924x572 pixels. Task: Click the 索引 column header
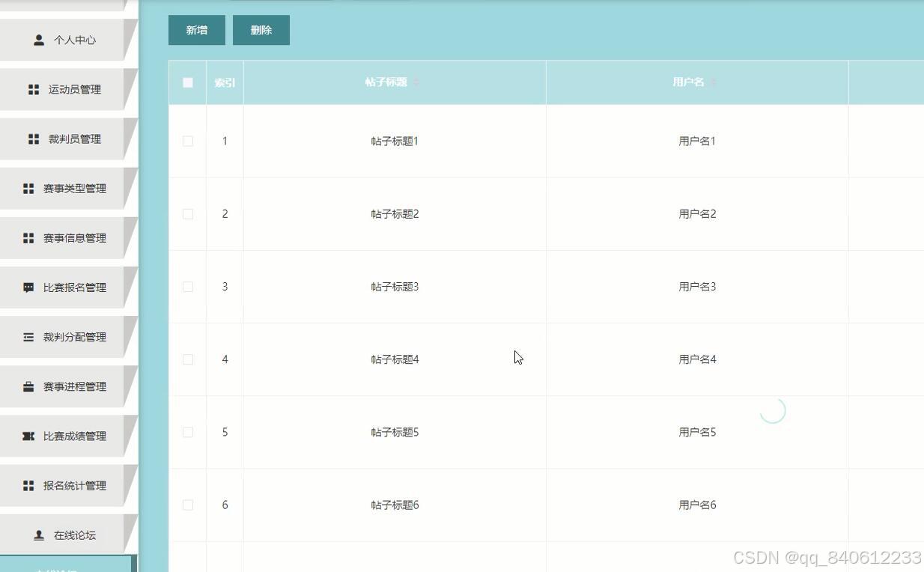point(225,82)
